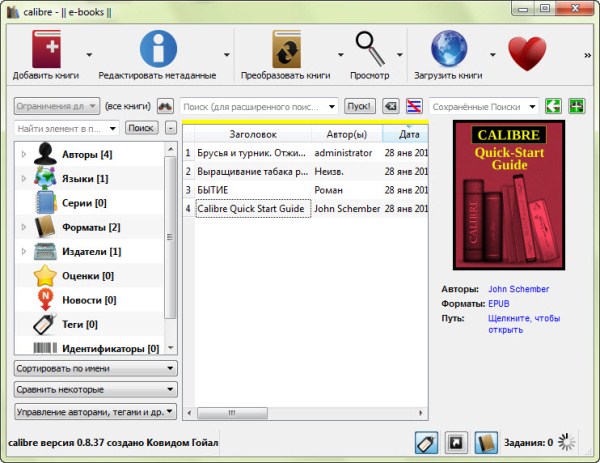The height and width of the screenshot is (463, 600).
Task: Expand the Авторы [4] tree node
Action: pyautogui.click(x=24, y=155)
